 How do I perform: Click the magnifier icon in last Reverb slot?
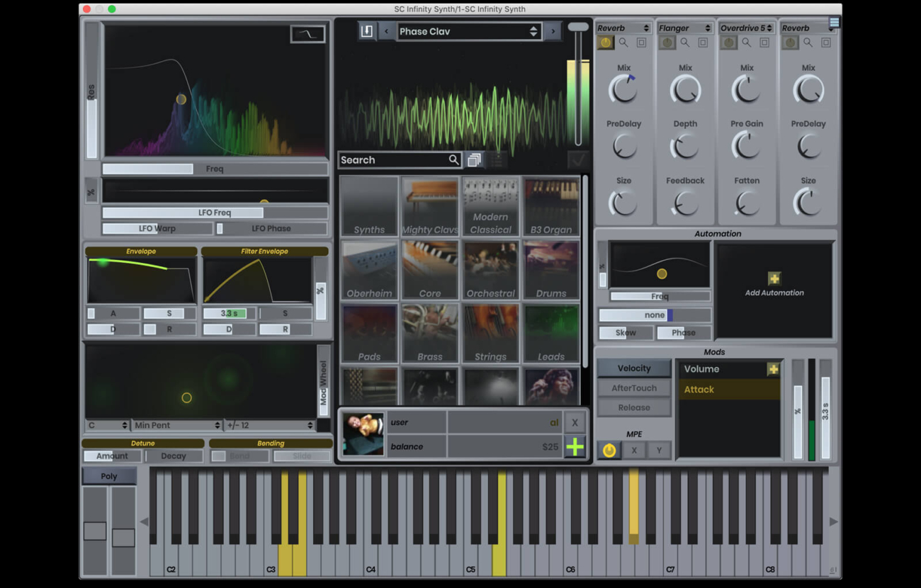(808, 43)
